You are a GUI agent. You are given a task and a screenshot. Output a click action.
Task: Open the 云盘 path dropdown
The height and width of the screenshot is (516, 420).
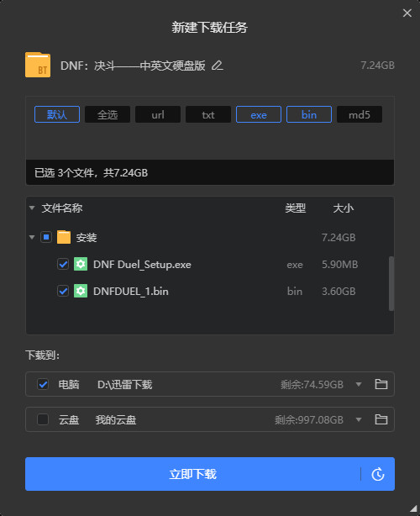359,419
